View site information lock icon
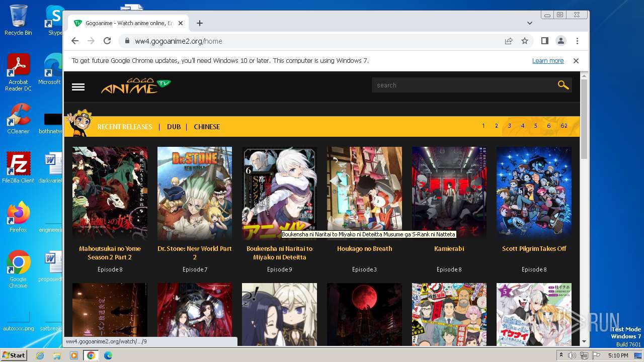 (127, 41)
